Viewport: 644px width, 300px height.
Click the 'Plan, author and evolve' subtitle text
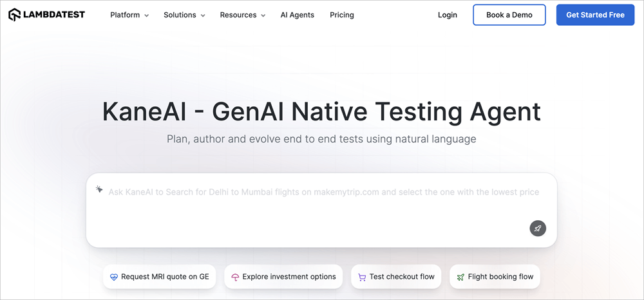click(x=321, y=139)
